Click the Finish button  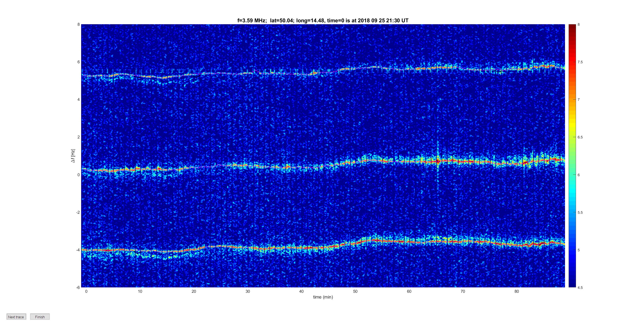pyautogui.click(x=40, y=317)
